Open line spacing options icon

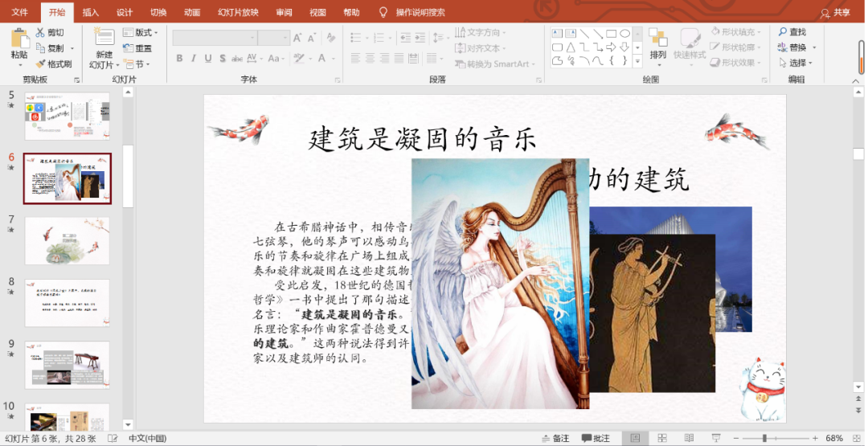pyautogui.click(x=440, y=38)
